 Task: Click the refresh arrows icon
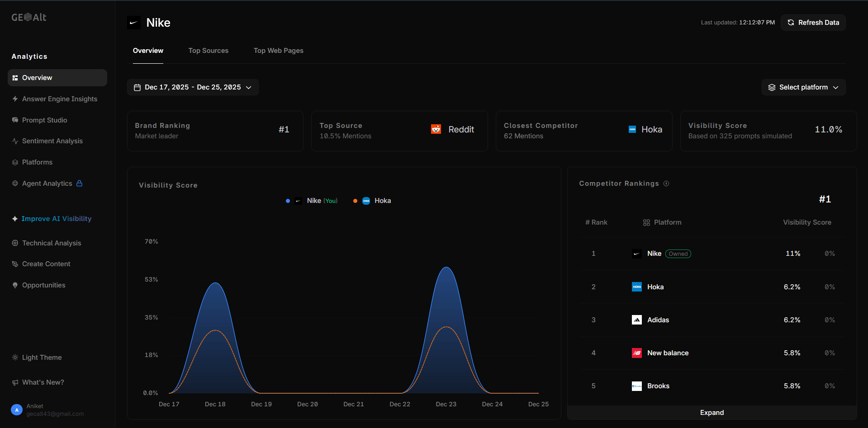(x=791, y=23)
